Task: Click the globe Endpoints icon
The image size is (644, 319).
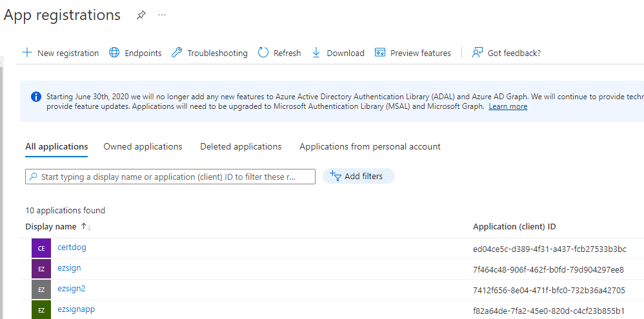Action: tap(114, 52)
